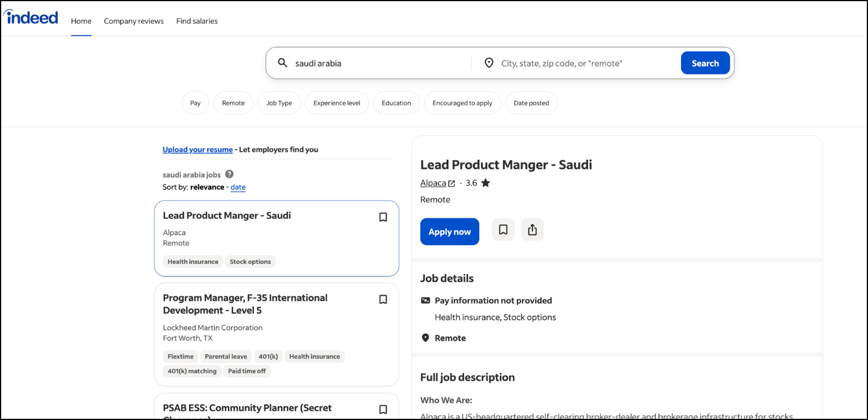
Task: Open the Experience level filter
Action: (x=337, y=103)
